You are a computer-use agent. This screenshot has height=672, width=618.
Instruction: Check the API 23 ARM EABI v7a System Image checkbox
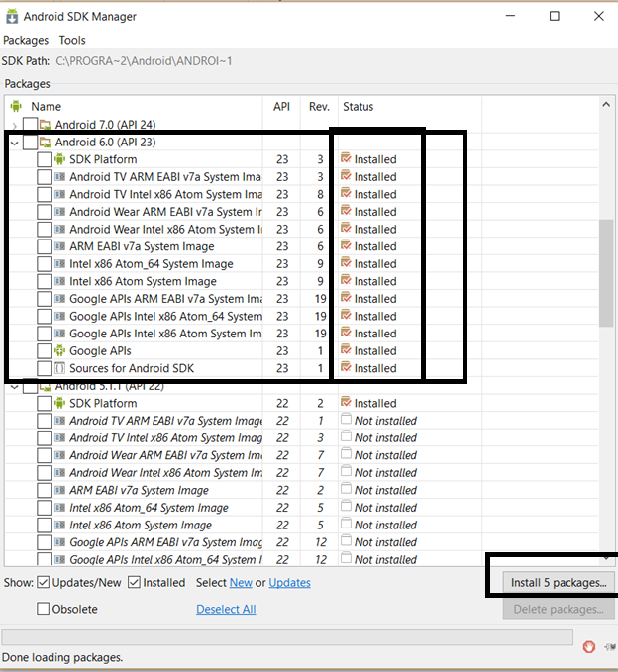(x=45, y=246)
